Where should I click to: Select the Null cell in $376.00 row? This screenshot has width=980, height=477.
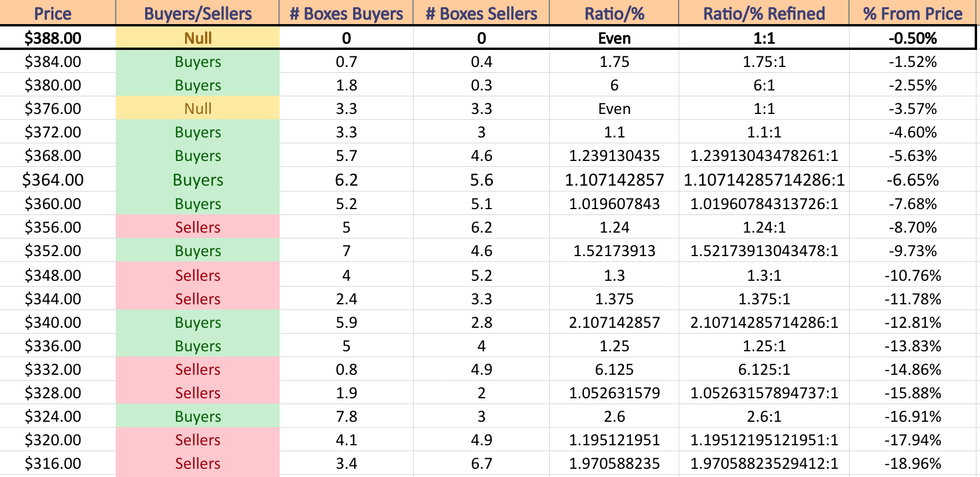(x=197, y=109)
